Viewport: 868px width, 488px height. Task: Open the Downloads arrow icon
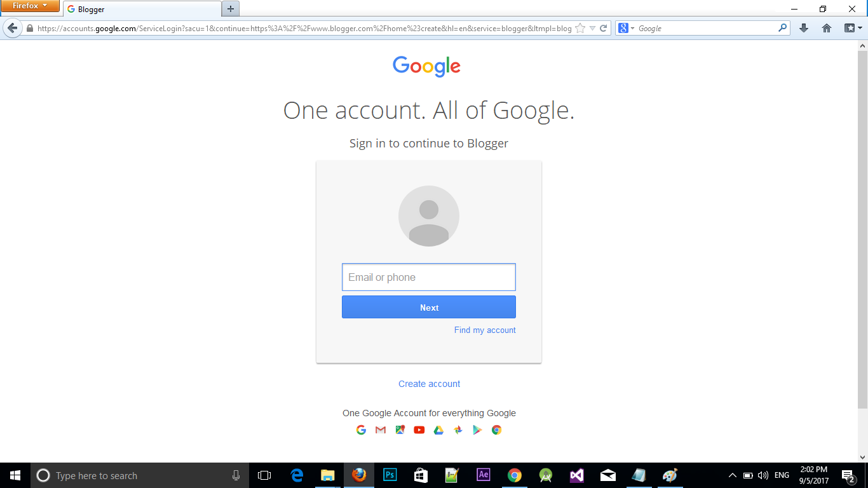804,28
